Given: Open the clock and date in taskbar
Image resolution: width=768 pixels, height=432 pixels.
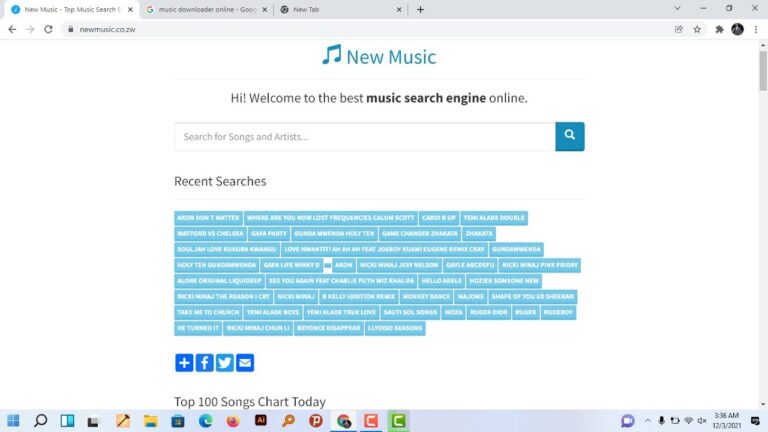Looking at the screenshot, I should (726, 421).
